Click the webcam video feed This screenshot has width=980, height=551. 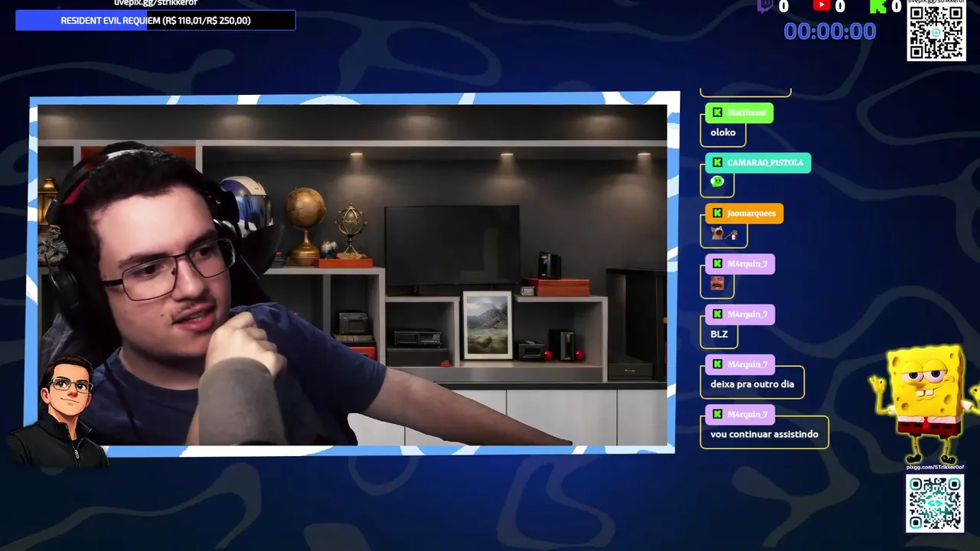(352, 275)
